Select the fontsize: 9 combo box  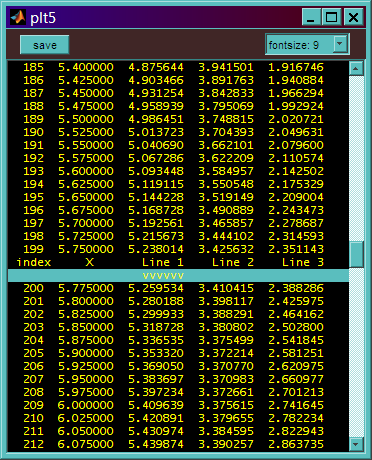307,44
